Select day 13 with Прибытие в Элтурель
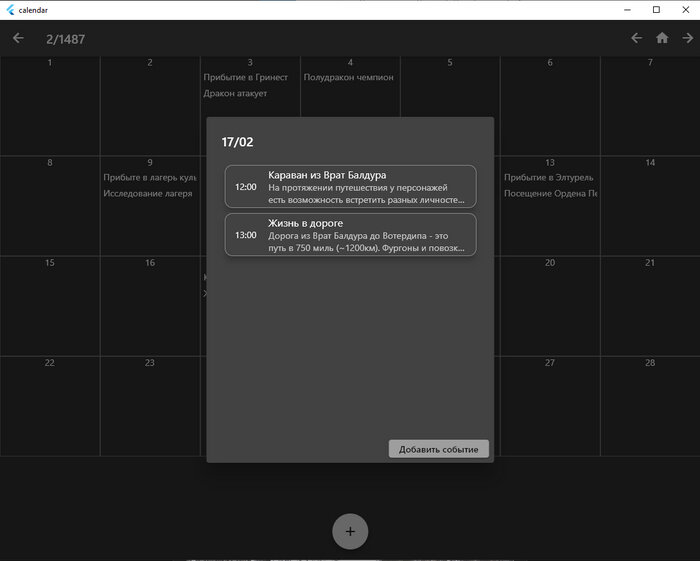Screen dimensions: 700x561 [x=550, y=205]
